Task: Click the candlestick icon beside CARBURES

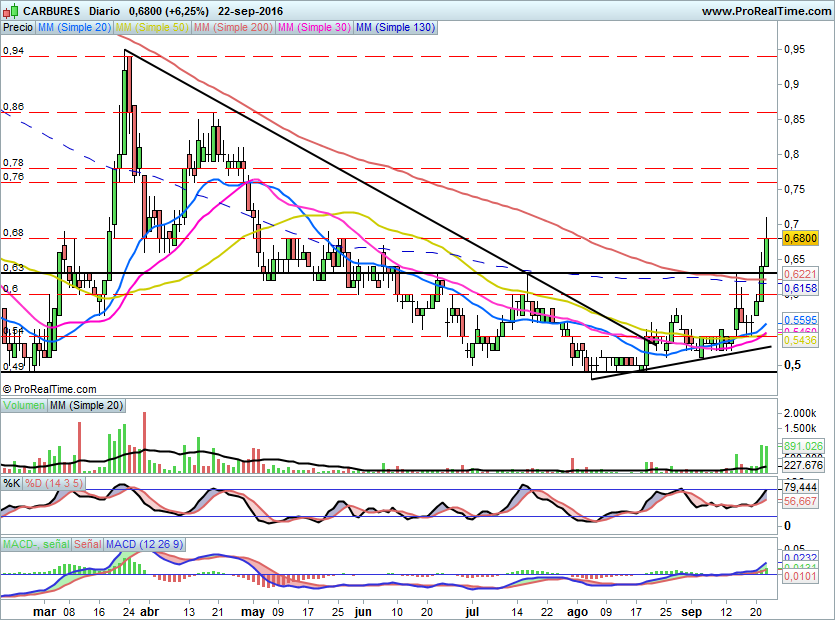Action: tap(11, 10)
